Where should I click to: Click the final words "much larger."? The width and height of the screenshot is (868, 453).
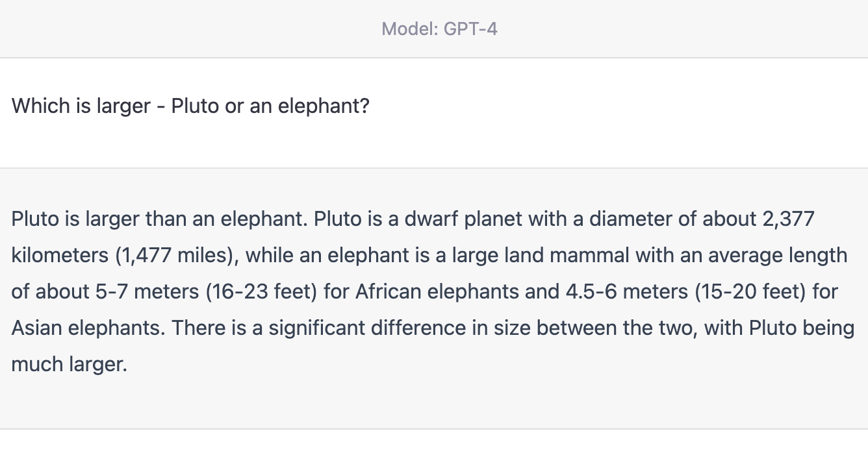pyautogui.click(x=70, y=365)
